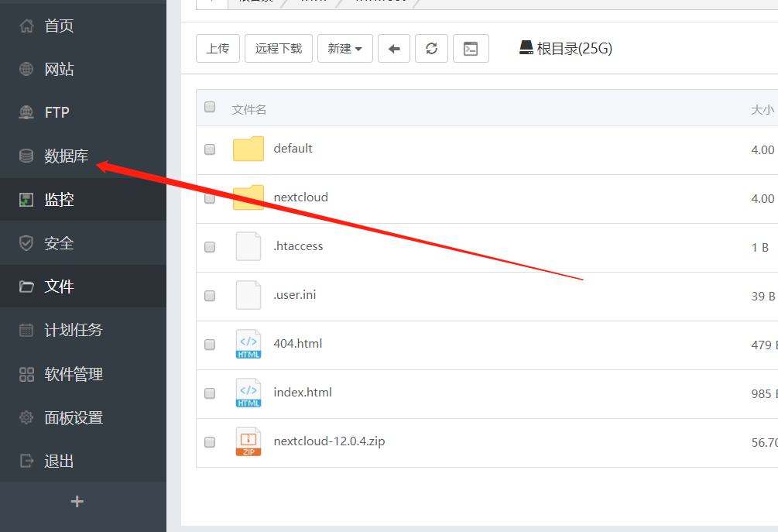Sort by the 文件名 column header

point(249,110)
